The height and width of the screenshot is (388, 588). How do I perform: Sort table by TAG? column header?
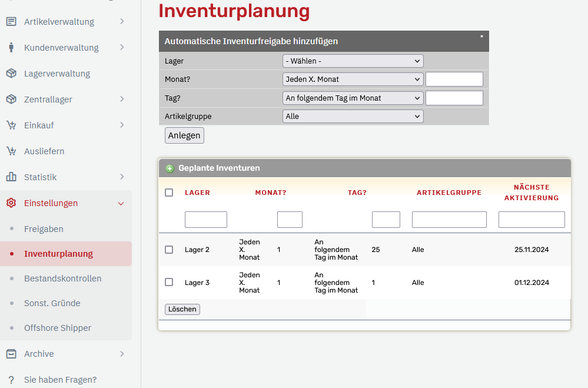pyautogui.click(x=357, y=193)
